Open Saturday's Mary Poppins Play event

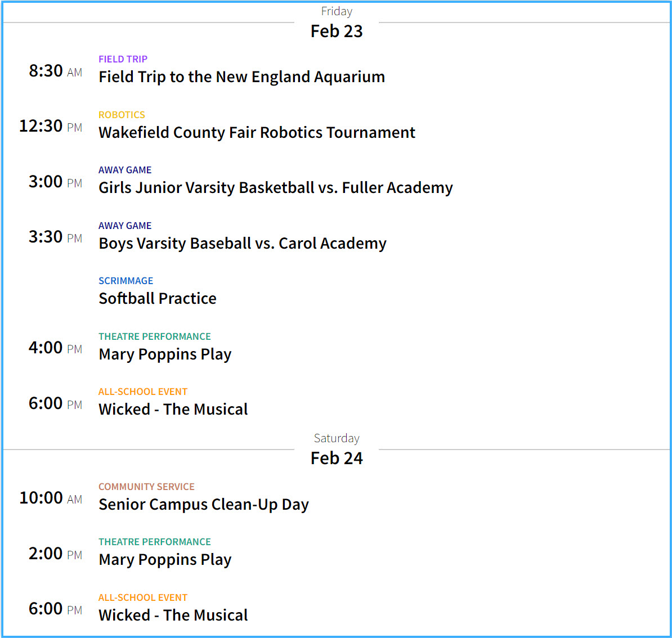pos(165,560)
